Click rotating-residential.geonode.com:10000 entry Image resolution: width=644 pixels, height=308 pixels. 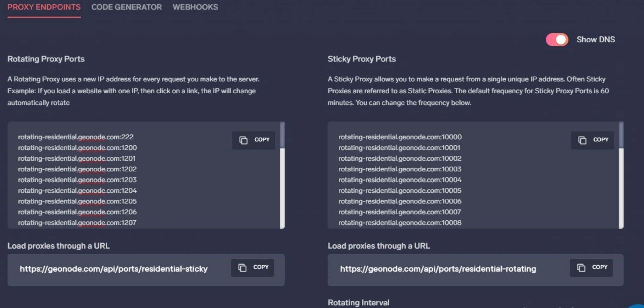pyautogui.click(x=400, y=137)
